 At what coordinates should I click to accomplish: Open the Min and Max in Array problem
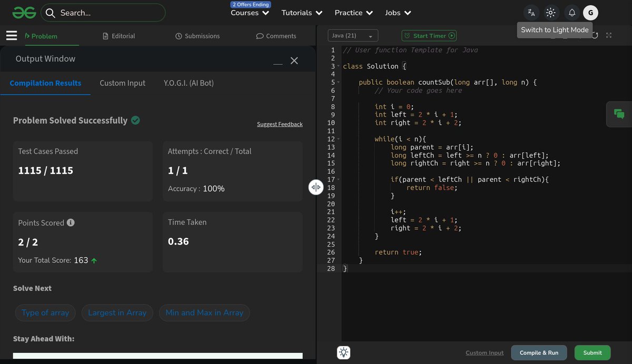coord(204,312)
